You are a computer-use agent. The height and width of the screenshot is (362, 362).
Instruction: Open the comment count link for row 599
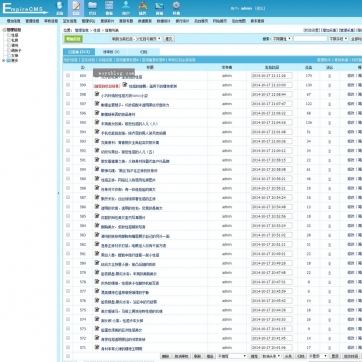coord(329,85)
